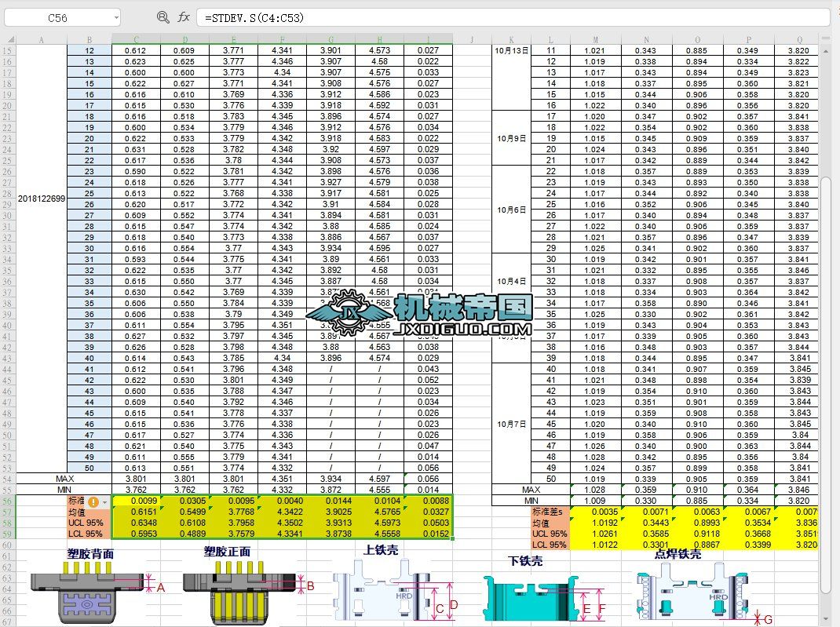Expand the Name Box dropdown arrow
840x627 pixels.
point(115,18)
